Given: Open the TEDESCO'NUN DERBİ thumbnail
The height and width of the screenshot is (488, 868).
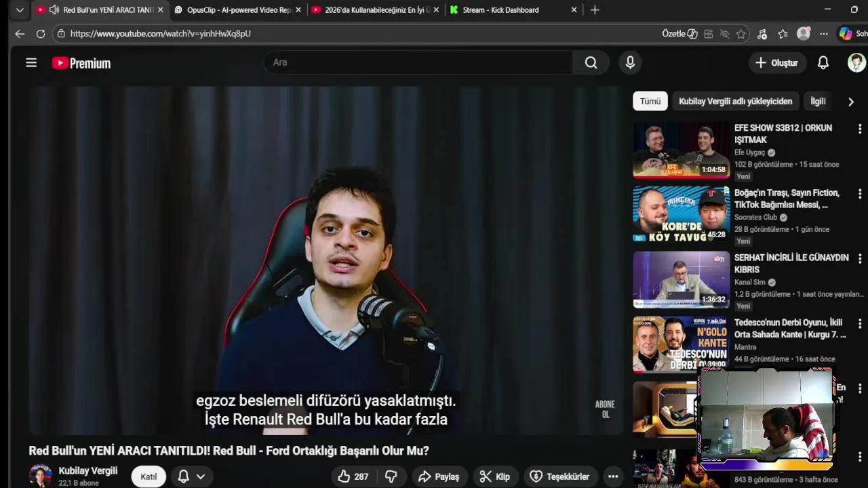Looking at the screenshot, I should click(682, 344).
